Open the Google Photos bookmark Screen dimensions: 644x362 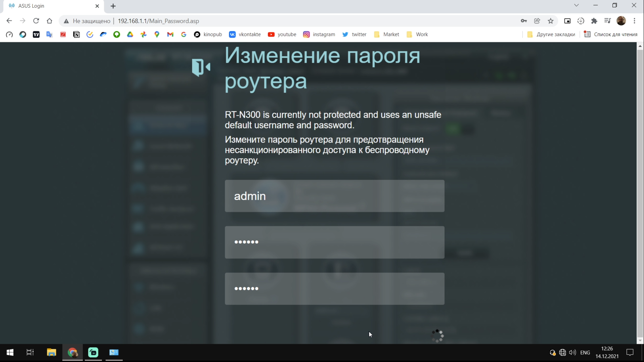click(x=144, y=34)
